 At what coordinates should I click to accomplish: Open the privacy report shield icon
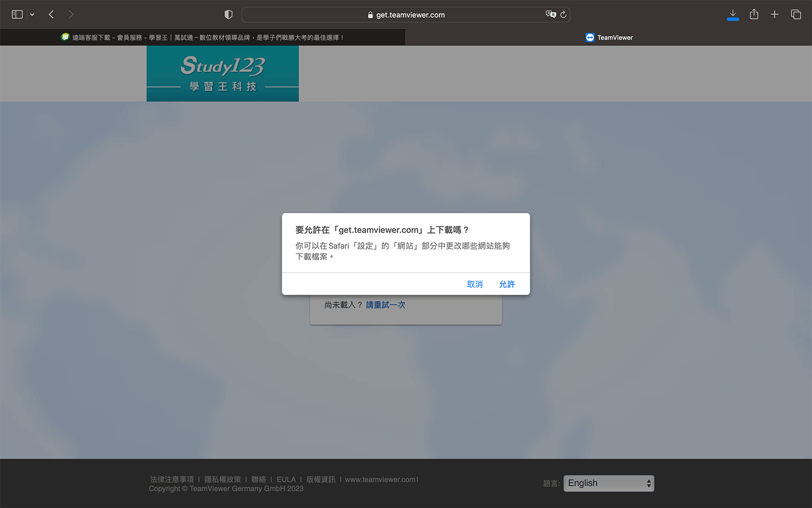pos(228,15)
